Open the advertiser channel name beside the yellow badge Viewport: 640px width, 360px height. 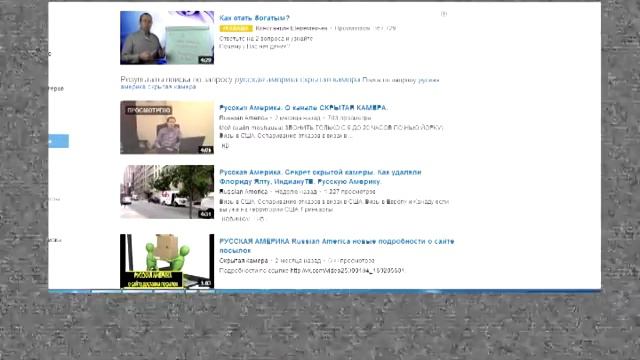(x=291, y=28)
